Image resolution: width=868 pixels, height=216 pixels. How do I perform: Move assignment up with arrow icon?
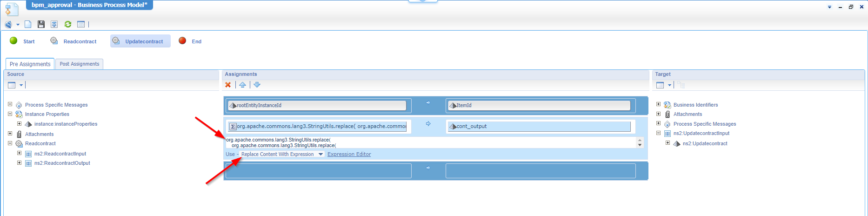pos(242,85)
